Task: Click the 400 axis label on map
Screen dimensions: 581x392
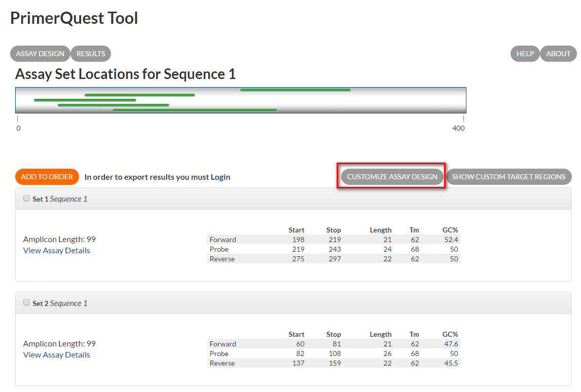Action: tap(458, 128)
